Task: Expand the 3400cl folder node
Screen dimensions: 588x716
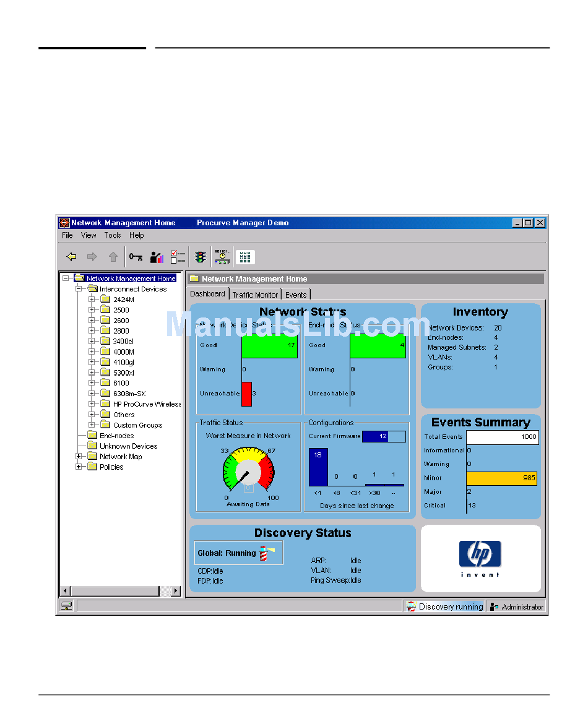Action: tap(92, 341)
